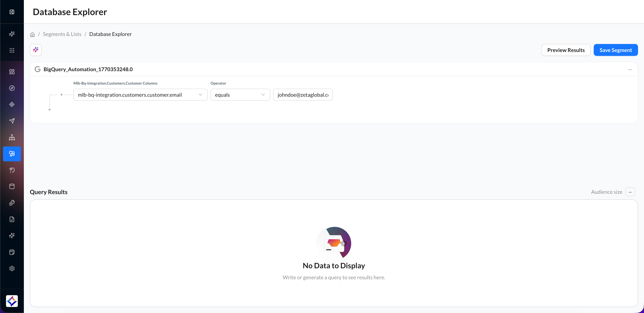This screenshot has width=644, height=313.
Task: Open the calendar icon in sidebar
Action: (x=12, y=252)
